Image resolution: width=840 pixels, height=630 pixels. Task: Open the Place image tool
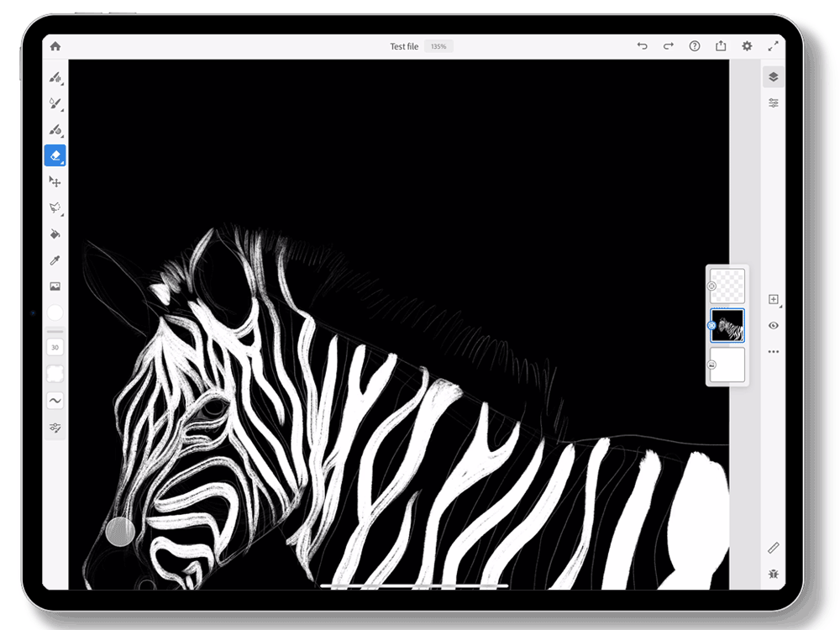pyautogui.click(x=55, y=286)
